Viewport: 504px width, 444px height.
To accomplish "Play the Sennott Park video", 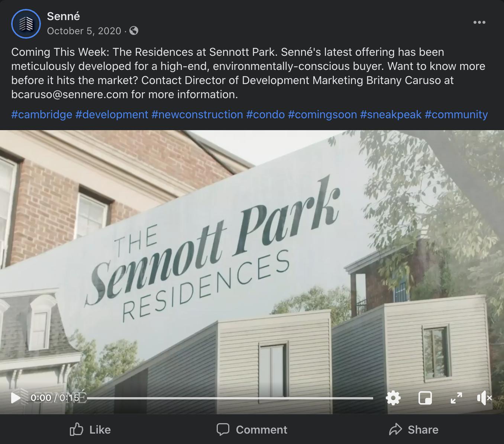I will 16,398.
